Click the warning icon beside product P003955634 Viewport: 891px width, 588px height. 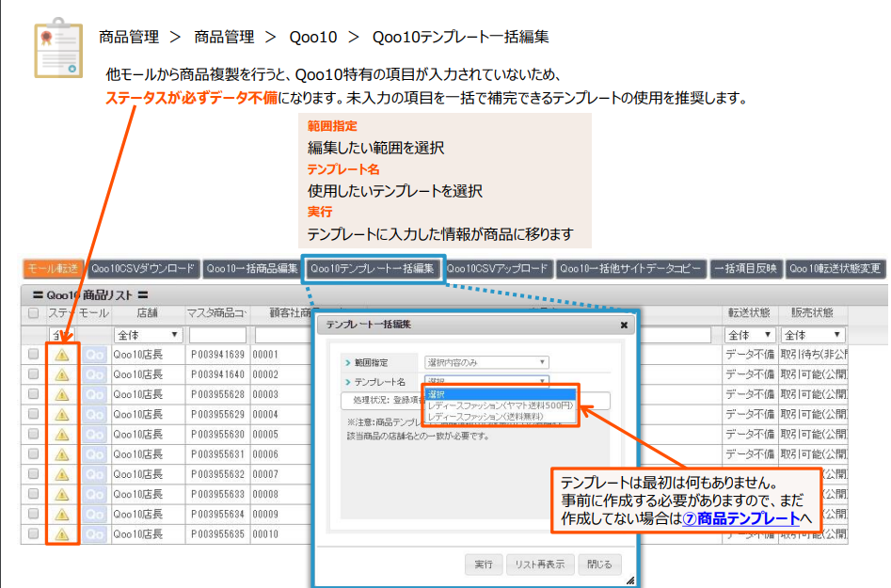(x=62, y=514)
